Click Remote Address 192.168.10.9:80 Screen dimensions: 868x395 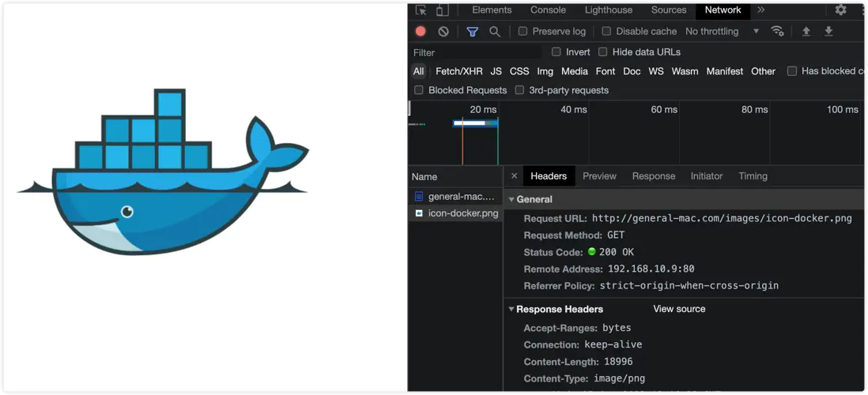(651, 269)
